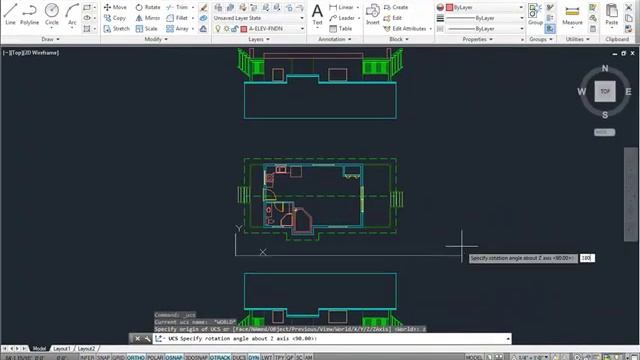This screenshot has height=360, width=640.
Task: Expand the Draw panel
Action: click(50, 39)
